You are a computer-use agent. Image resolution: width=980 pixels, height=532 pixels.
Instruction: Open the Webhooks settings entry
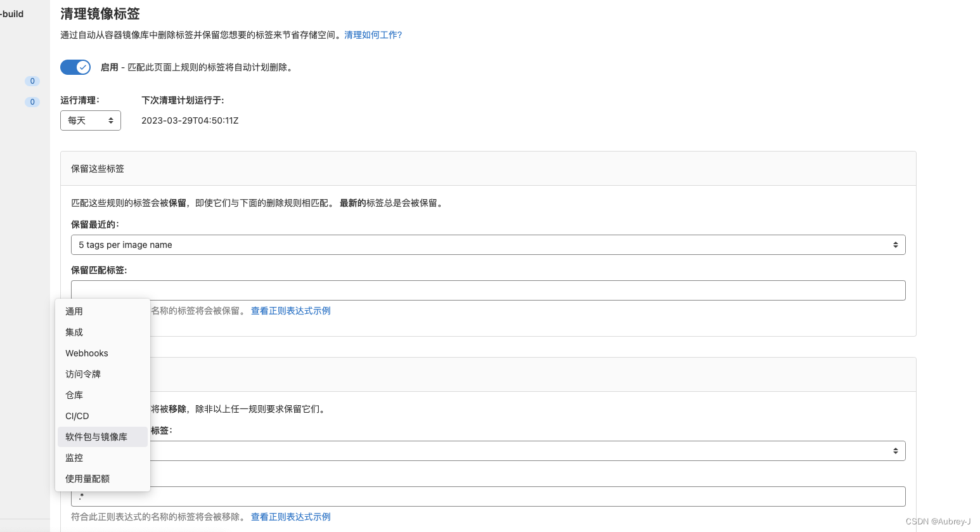click(87, 353)
